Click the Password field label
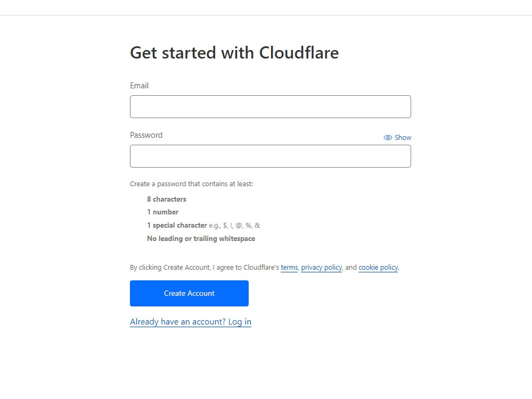The width and height of the screenshot is (532, 399). coord(146,135)
